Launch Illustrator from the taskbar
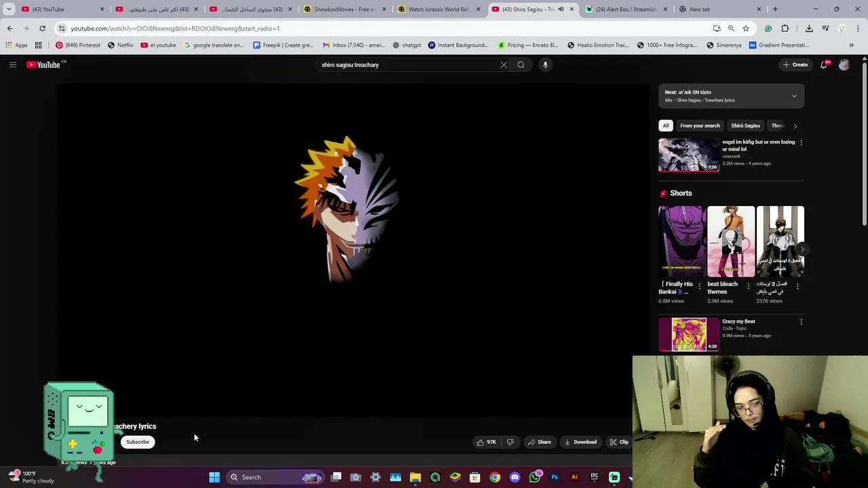 click(x=574, y=477)
